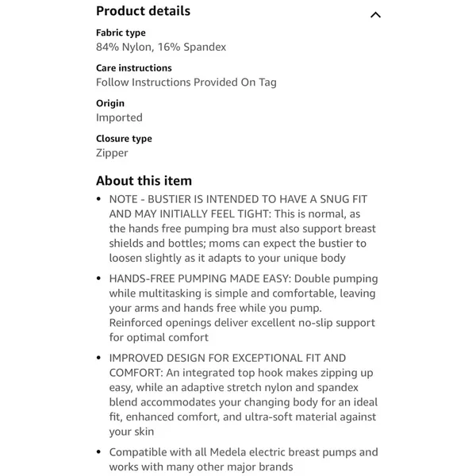Collapse the Product details chevron
This screenshot has width=476, height=476.
coord(375,14)
